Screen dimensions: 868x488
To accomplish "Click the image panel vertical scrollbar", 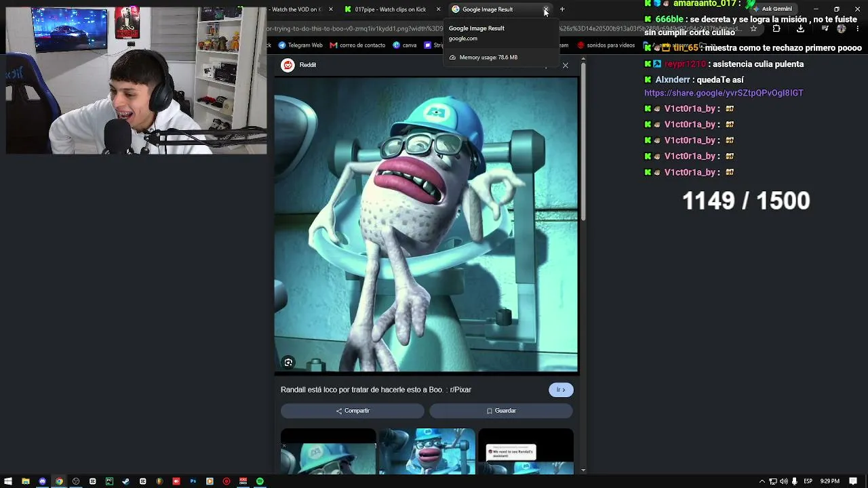I will [583, 142].
